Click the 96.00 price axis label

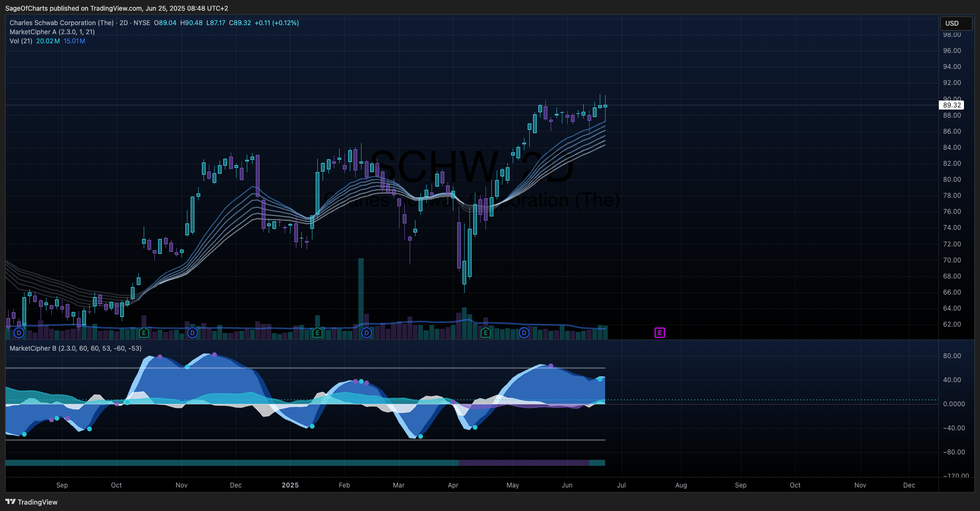click(x=952, y=51)
